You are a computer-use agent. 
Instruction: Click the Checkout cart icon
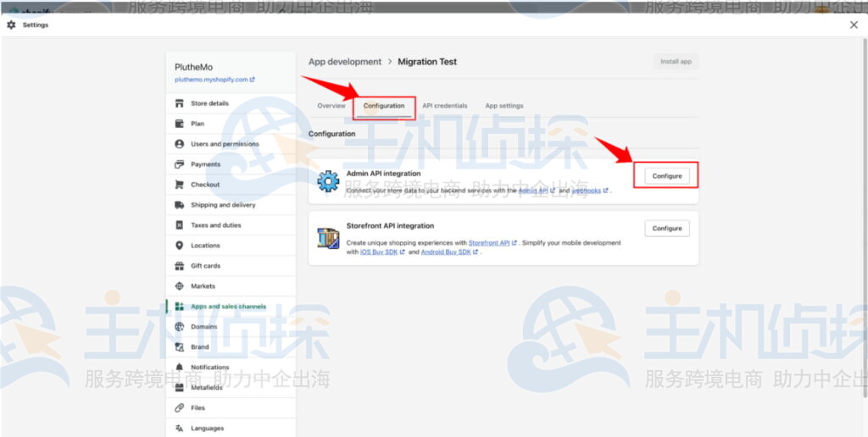pyautogui.click(x=179, y=185)
